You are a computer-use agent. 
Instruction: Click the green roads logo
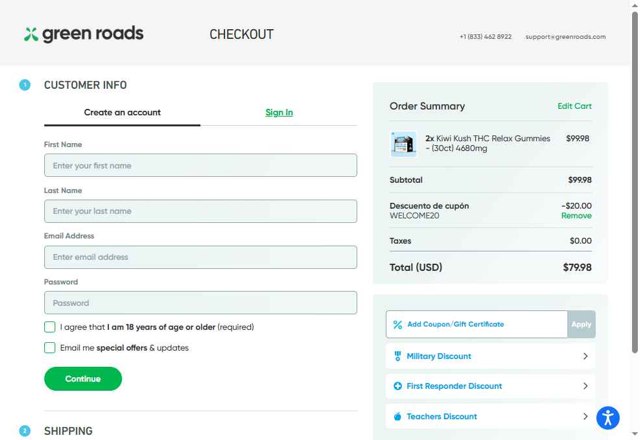coord(84,34)
